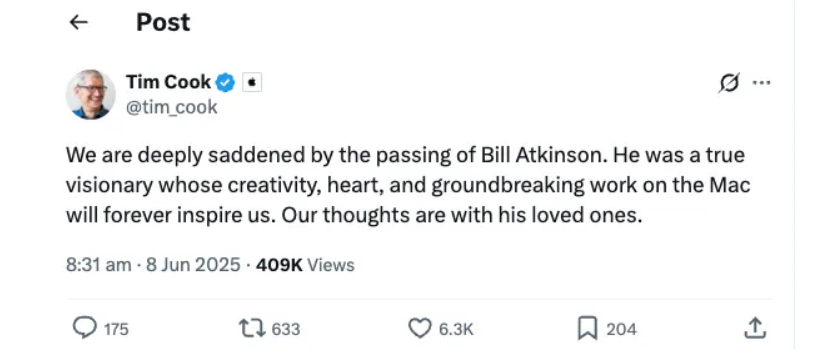Open the 8:31 am · 8 Jun 2025 timestamp

(x=154, y=265)
